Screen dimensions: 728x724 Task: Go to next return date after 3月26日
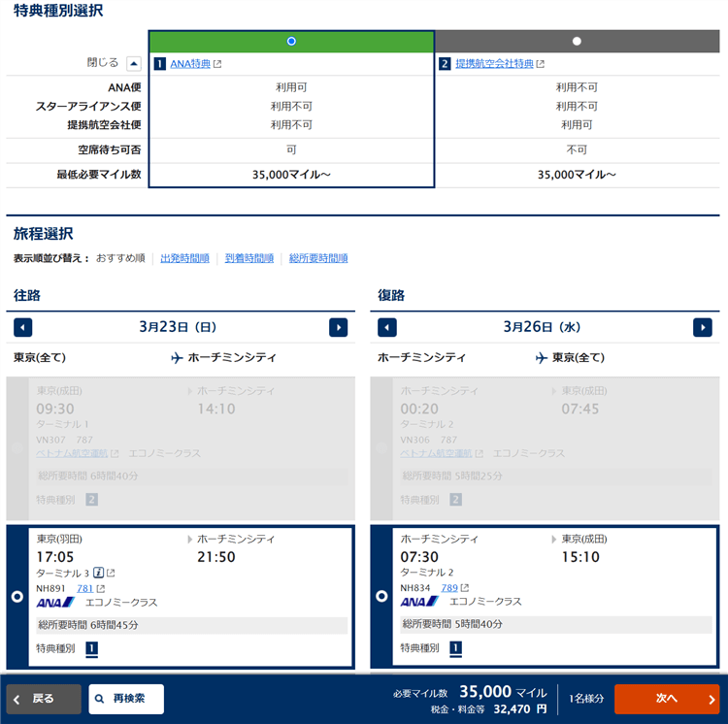tap(702, 327)
